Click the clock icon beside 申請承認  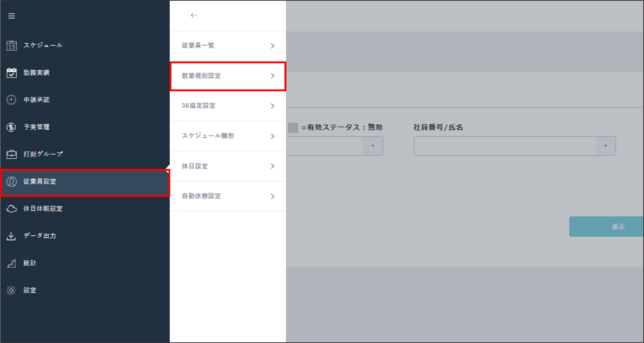12,100
